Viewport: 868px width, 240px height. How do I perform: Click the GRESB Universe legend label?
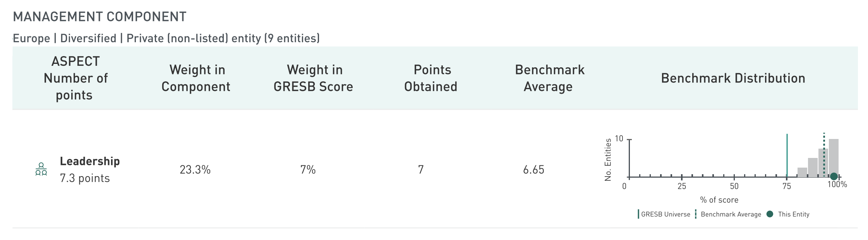[x=666, y=214]
